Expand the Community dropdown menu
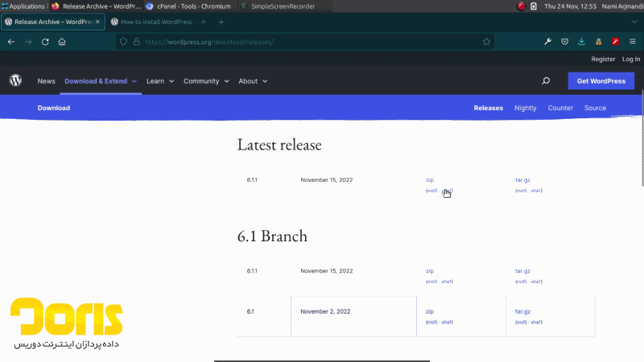Screen dimensions: 644x362 tap(206, 81)
